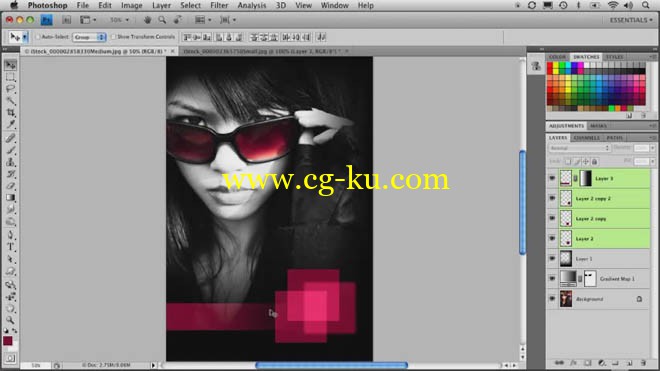Click the delete layer trash icon

[x=643, y=363]
